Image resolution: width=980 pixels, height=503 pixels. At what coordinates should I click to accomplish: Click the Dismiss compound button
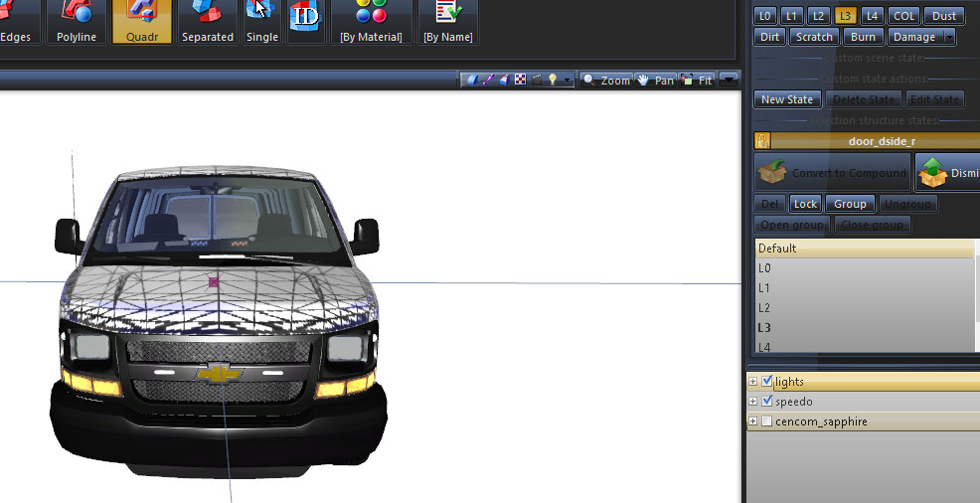coord(947,172)
